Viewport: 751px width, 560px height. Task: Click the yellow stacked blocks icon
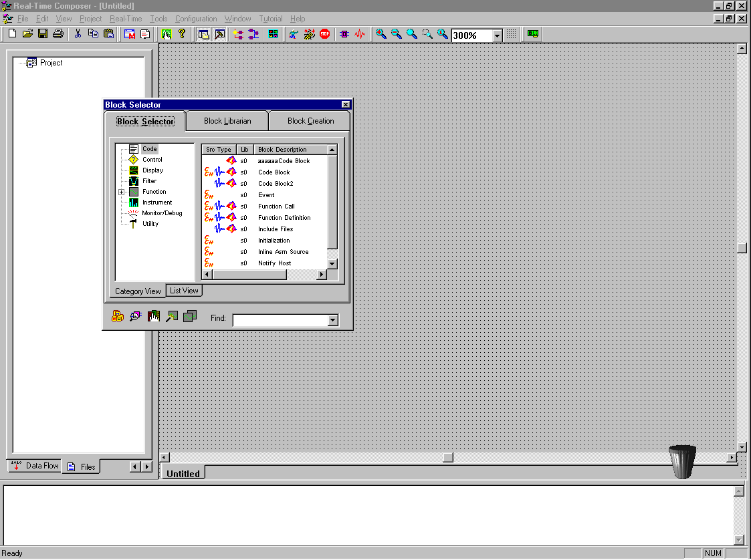pyautogui.click(x=118, y=316)
